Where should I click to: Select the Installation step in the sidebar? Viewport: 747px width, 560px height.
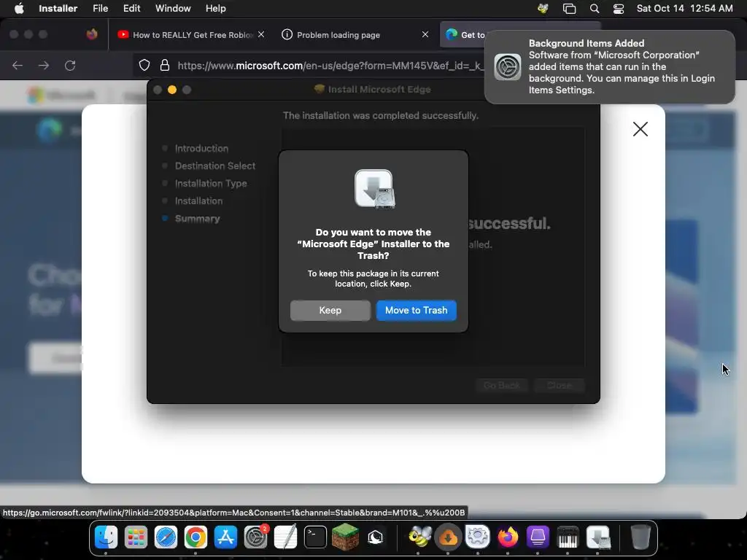point(198,201)
